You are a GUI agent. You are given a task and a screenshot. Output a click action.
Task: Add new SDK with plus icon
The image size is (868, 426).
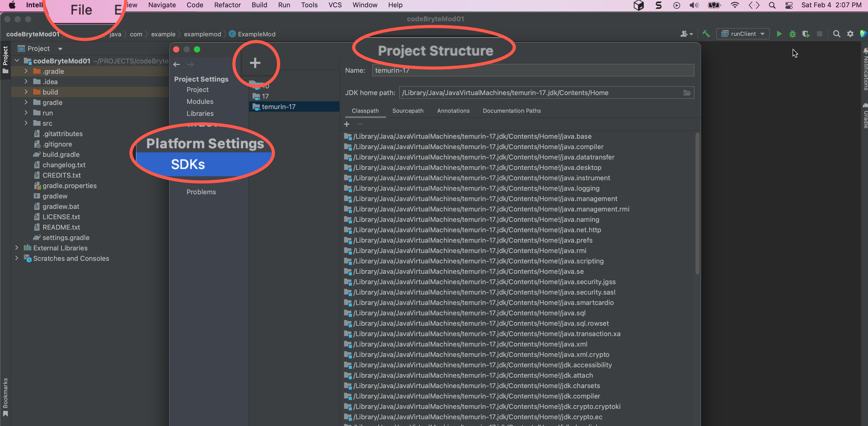(x=255, y=63)
